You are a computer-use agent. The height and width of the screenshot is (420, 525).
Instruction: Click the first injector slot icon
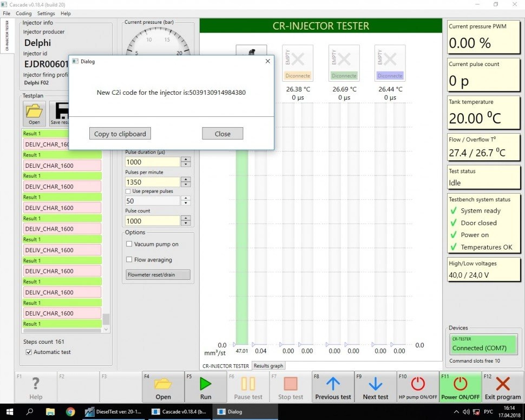pyautogui.click(x=251, y=50)
